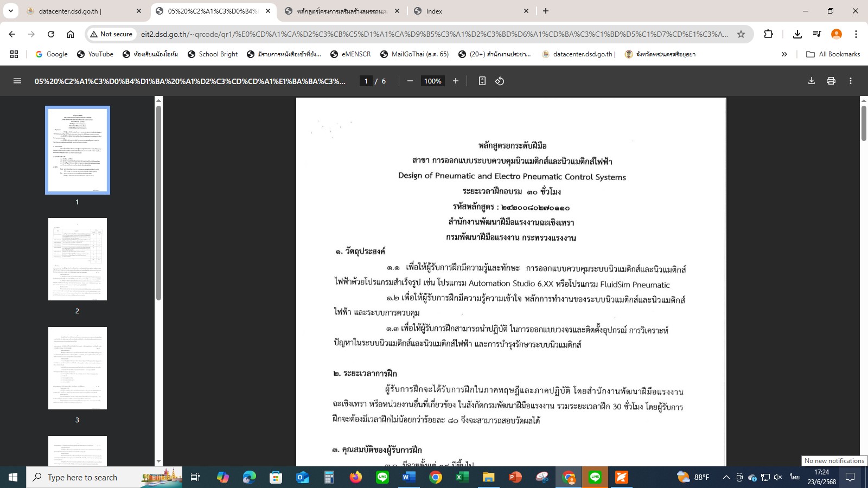
Task: Open the clock showing 17:24
Action: click(822, 477)
